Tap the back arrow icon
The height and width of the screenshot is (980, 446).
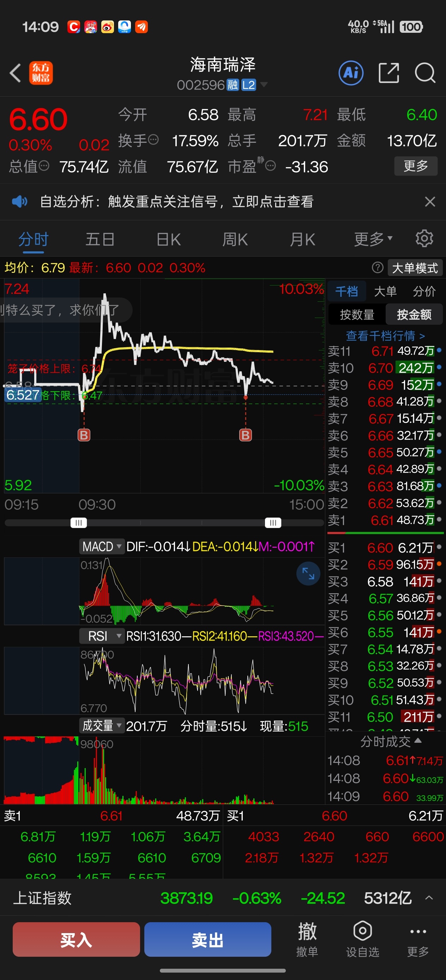tap(15, 73)
